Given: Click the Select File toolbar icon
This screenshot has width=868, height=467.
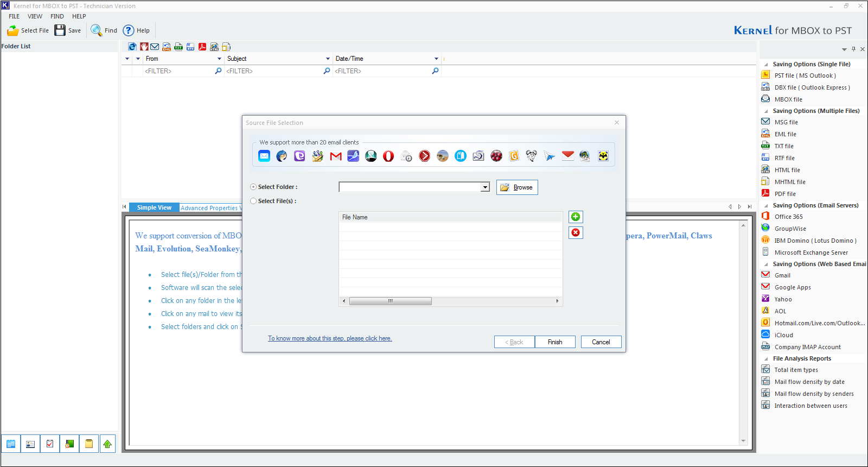Looking at the screenshot, I should coord(12,30).
